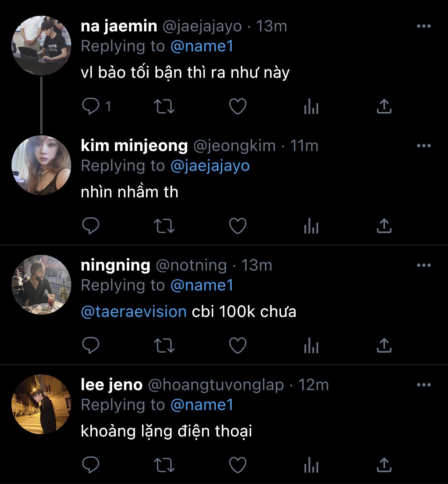The height and width of the screenshot is (484, 448).
Task: View analytics on ningning's tweet
Action: tap(311, 346)
